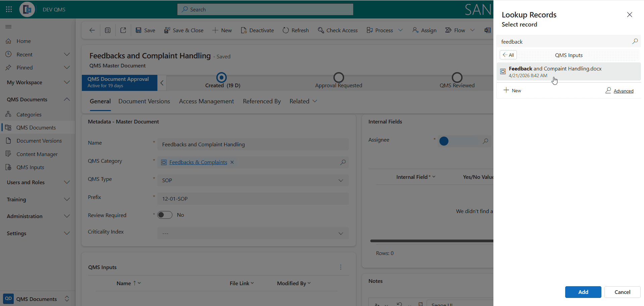The image size is (644, 306).
Task: Click the search icon in QMS Category field
Action: pos(343,162)
